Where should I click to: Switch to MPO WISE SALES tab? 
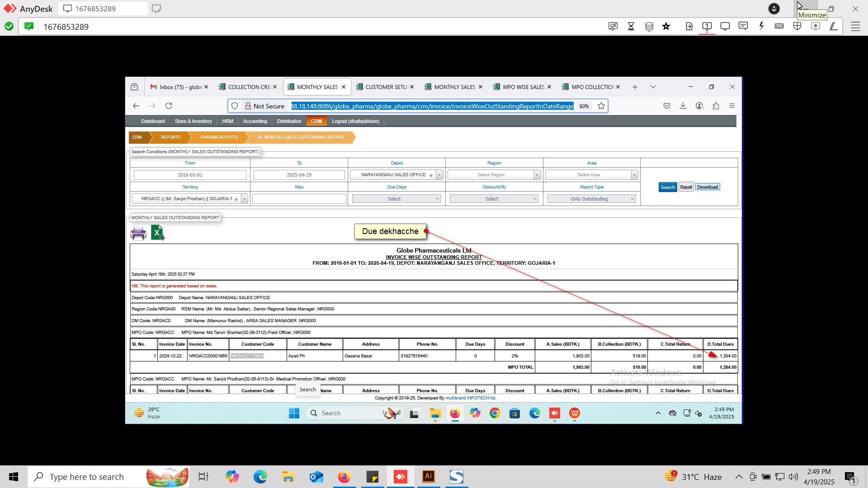[x=522, y=87]
